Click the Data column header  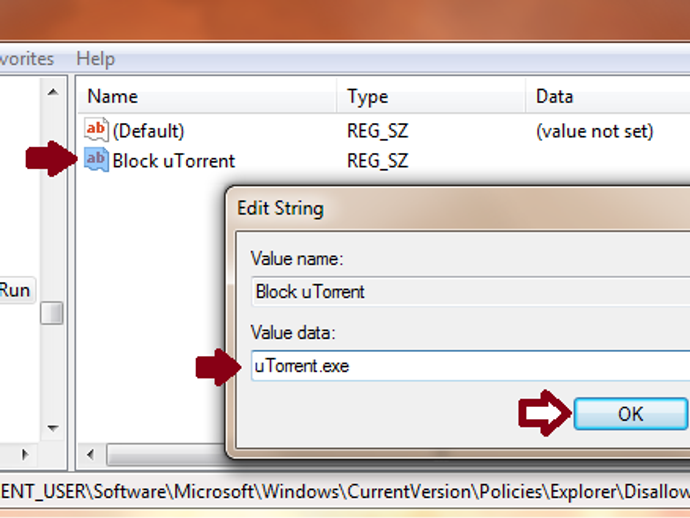(608, 96)
